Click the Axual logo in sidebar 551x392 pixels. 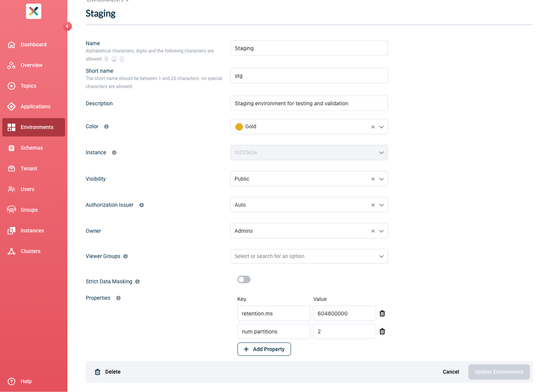pyautogui.click(x=34, y=11)
